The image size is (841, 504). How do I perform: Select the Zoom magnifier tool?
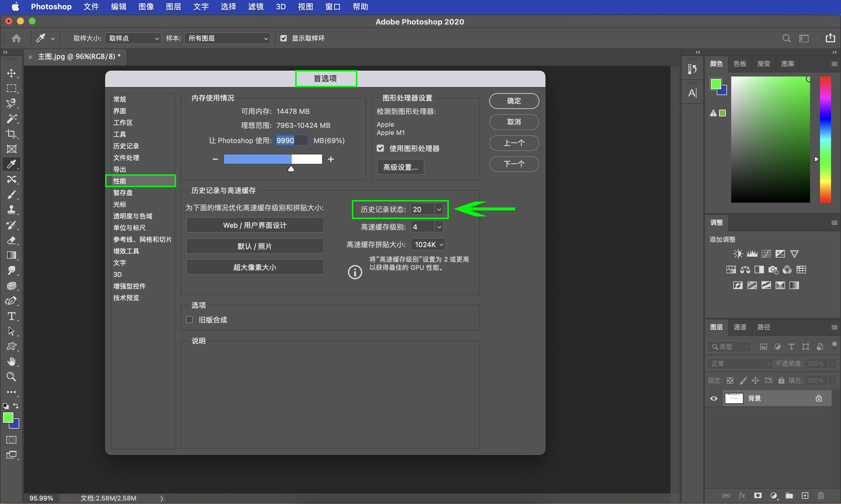click(x=12, y=377)
